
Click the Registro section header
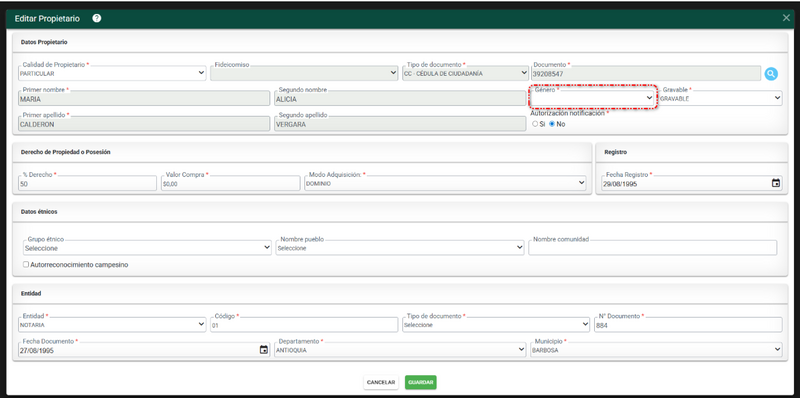coord(615,152)
